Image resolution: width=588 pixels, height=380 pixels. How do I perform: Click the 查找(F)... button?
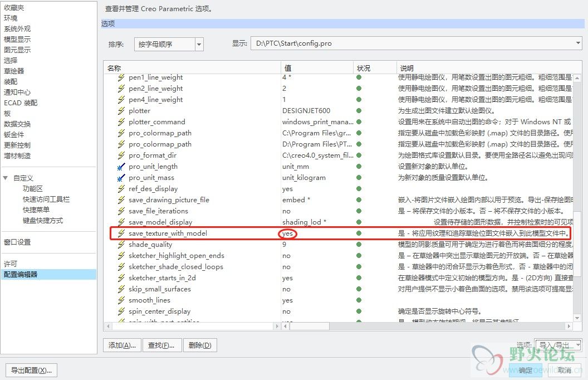(x=161, y=345)
